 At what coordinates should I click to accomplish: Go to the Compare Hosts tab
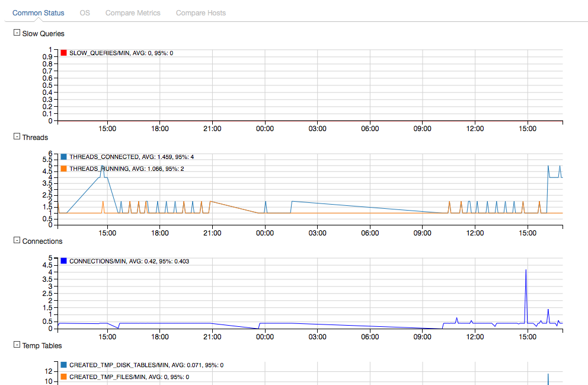click(x=200, y=12)
